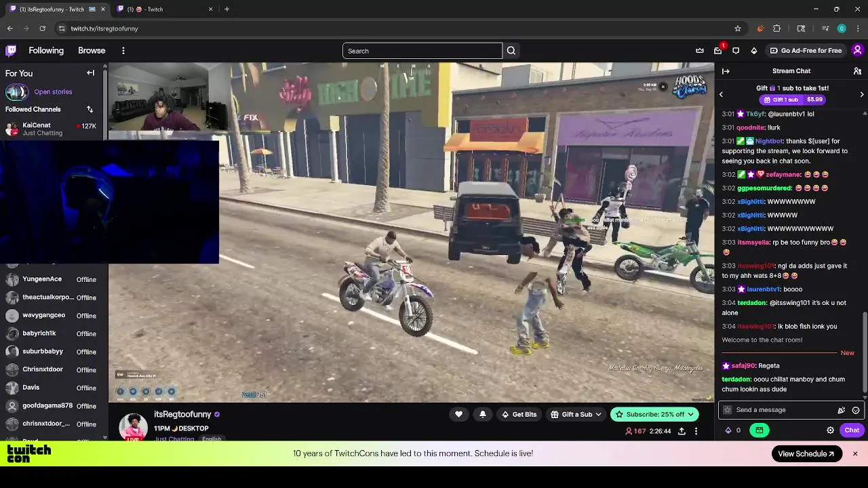Open Twitch home via logo
This screenshot has width=868, height=488.
[x=11, y=50]
